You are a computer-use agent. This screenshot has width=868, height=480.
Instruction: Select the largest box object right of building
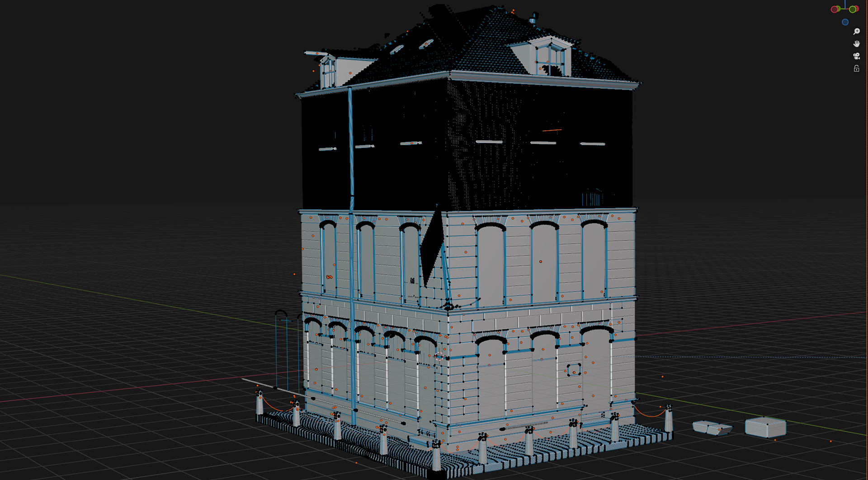point(765,428)
